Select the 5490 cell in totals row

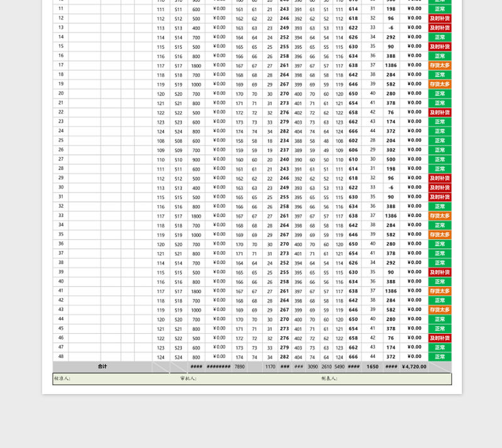click(339, 366)
